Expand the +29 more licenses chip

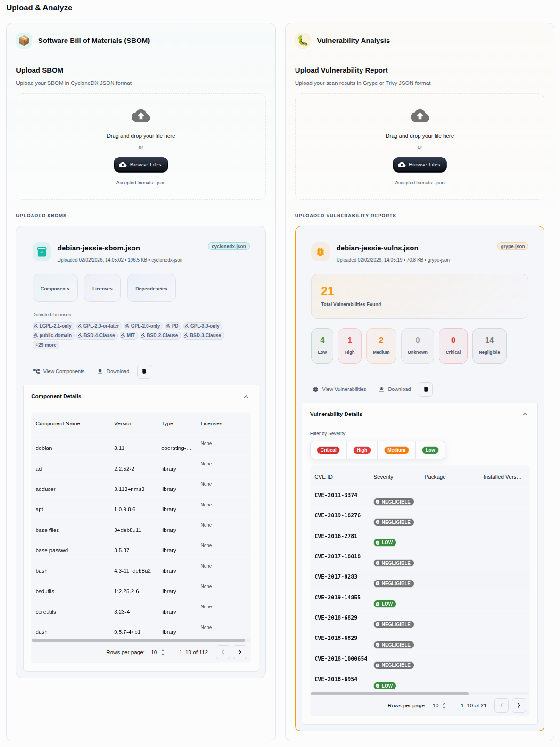46,345
